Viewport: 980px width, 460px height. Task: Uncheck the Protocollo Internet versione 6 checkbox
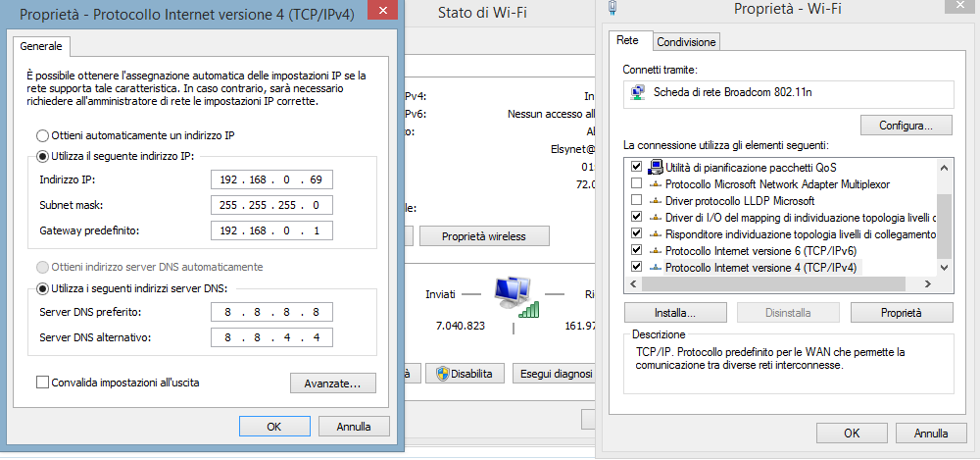637,250
